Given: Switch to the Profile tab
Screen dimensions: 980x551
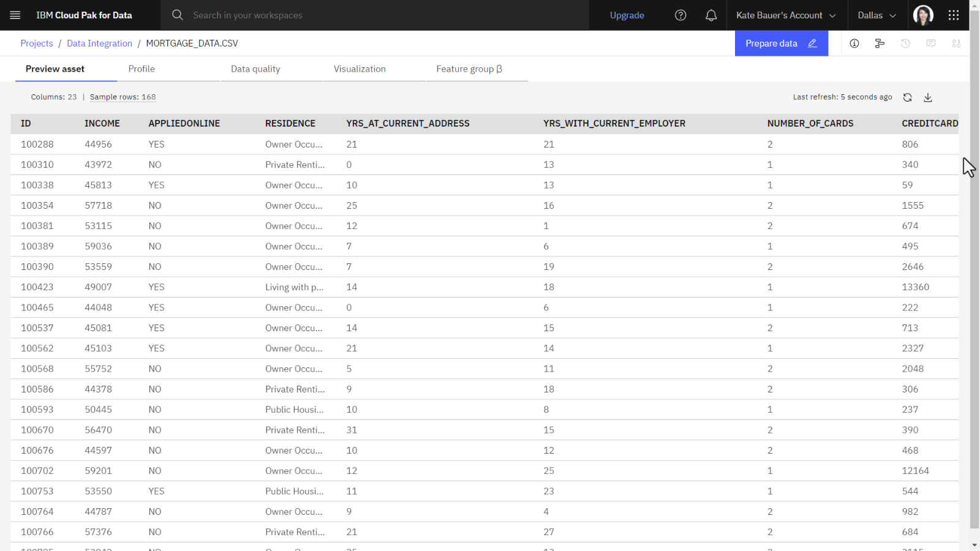Looking at the screenshot, I should (169, 69).
